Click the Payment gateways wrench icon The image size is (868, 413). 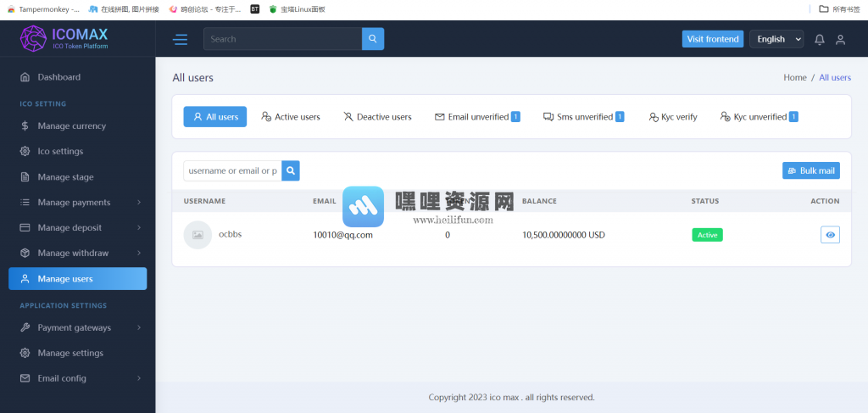pos(25,327)
